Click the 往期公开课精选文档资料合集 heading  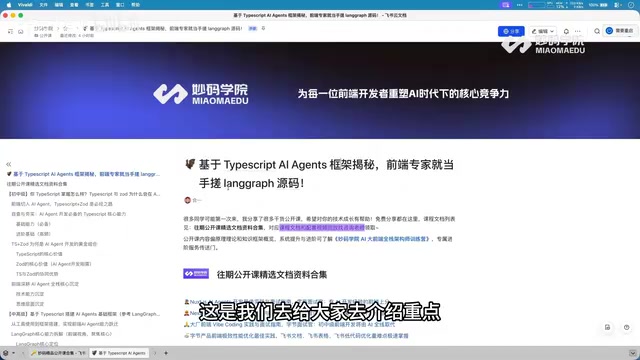coord(272,275)
